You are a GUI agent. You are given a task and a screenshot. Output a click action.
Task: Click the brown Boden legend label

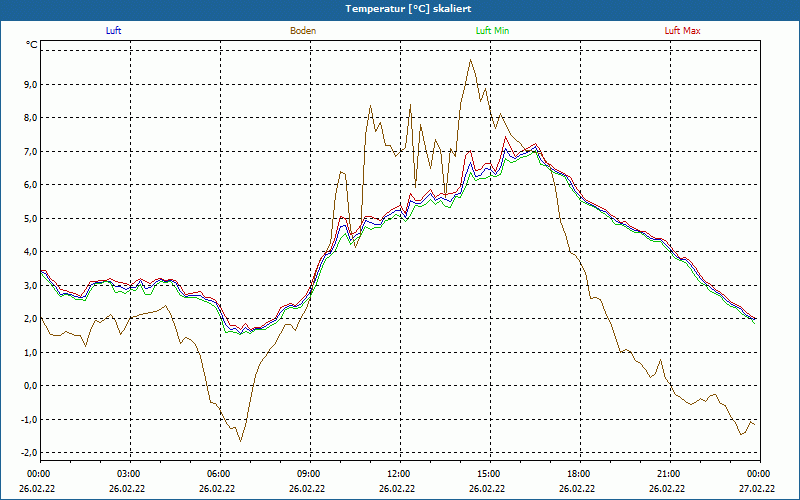click(x=303, y=31)
